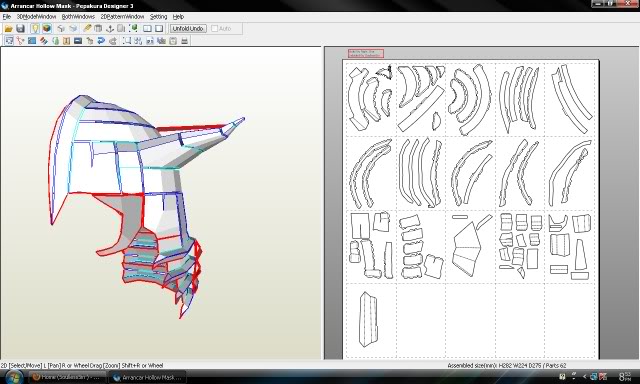This screenshot has height=384, width=640.
Task: Click the page with dots layout icon
Action: (x=150, y=41)
